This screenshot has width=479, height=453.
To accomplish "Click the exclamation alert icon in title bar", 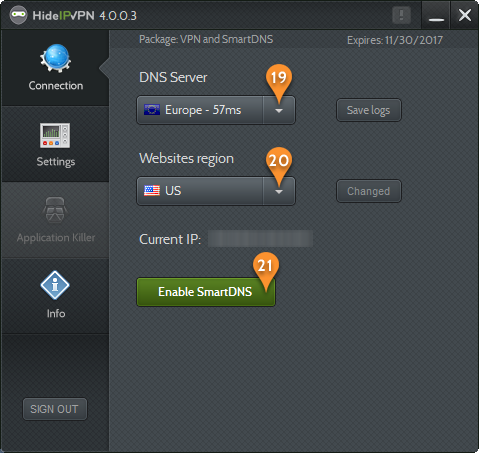I will coord(401,15).
